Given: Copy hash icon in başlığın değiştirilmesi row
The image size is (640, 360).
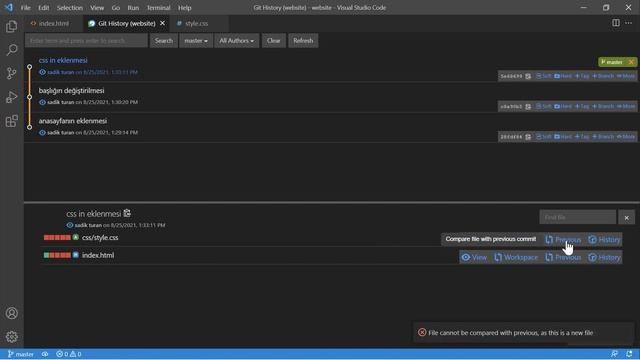Looking at the screenshot, I should point(528,107).
